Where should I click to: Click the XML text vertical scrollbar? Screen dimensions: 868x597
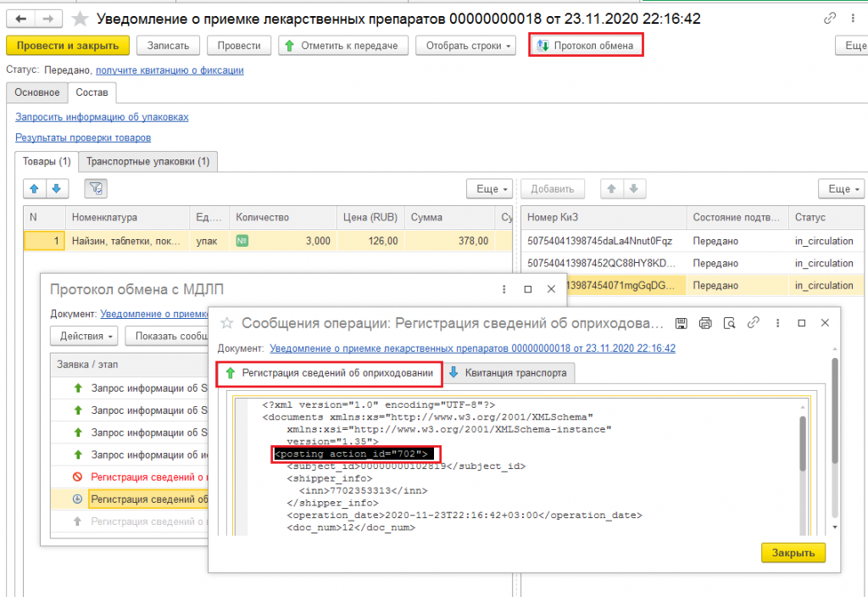pyautogui.click(x=802, y=444)
